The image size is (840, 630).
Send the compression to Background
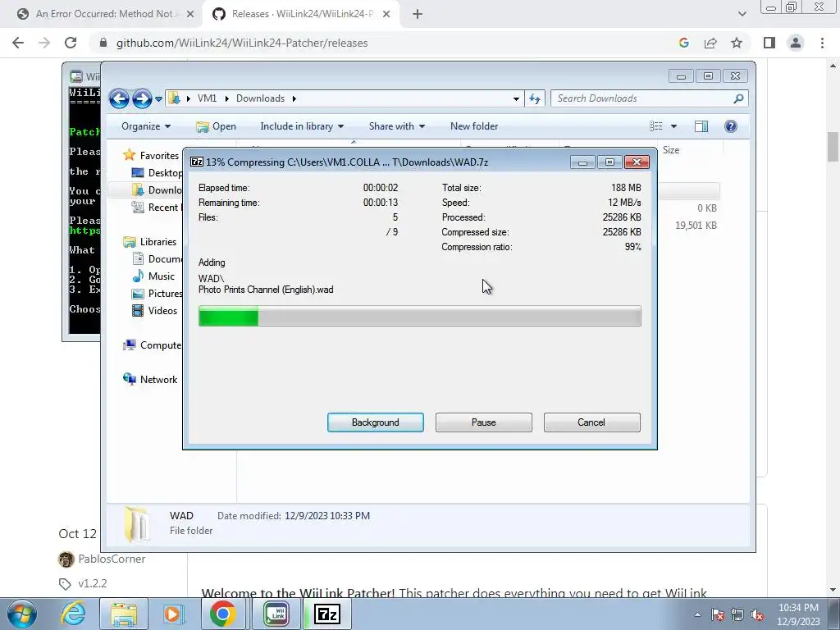pyautogui.click(x=375, y=422)
